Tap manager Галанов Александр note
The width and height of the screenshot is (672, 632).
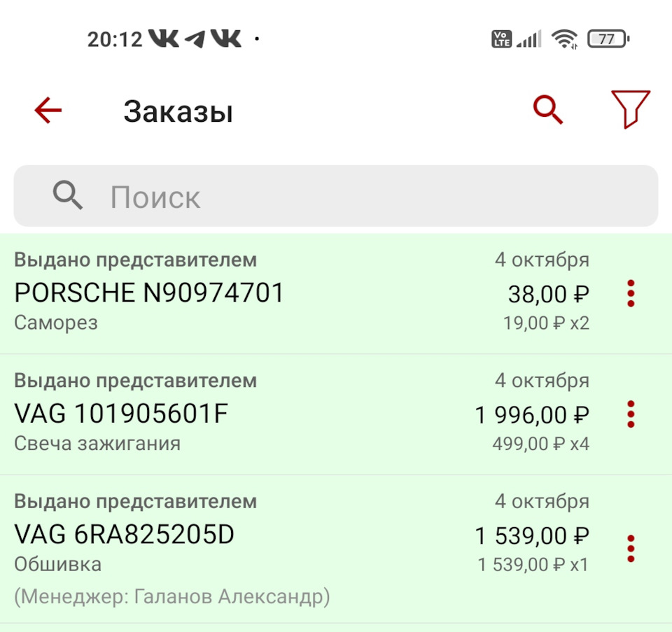[x=171, y=597]
